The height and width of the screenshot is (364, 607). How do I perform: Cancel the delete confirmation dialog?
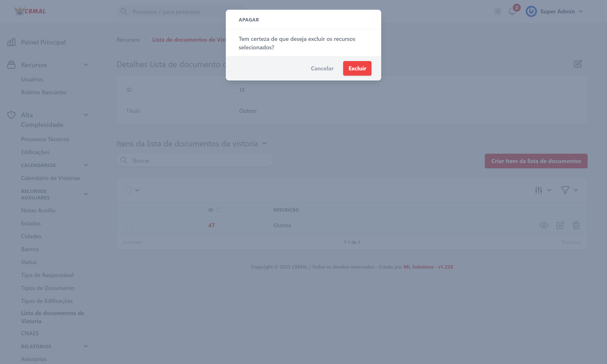click(x=322, y=68)
